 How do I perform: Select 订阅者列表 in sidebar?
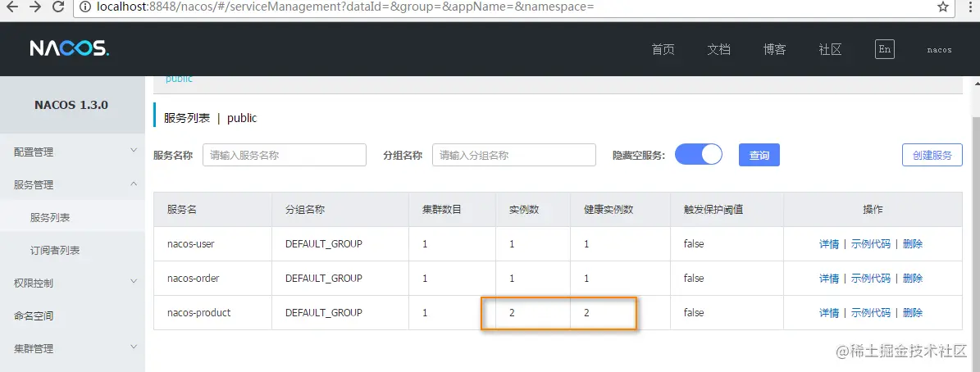pyautogui.click(x=72, y=250)
